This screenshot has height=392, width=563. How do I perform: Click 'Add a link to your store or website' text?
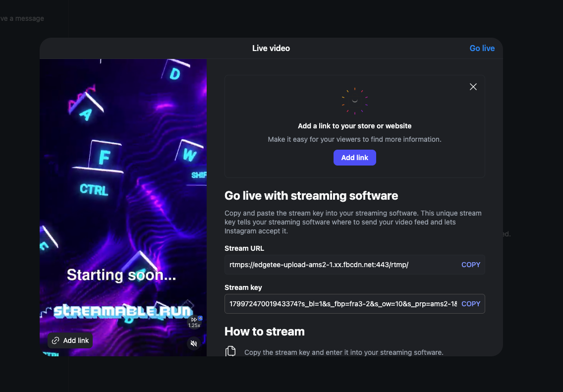pyautogui.click(x=355, y=126)
